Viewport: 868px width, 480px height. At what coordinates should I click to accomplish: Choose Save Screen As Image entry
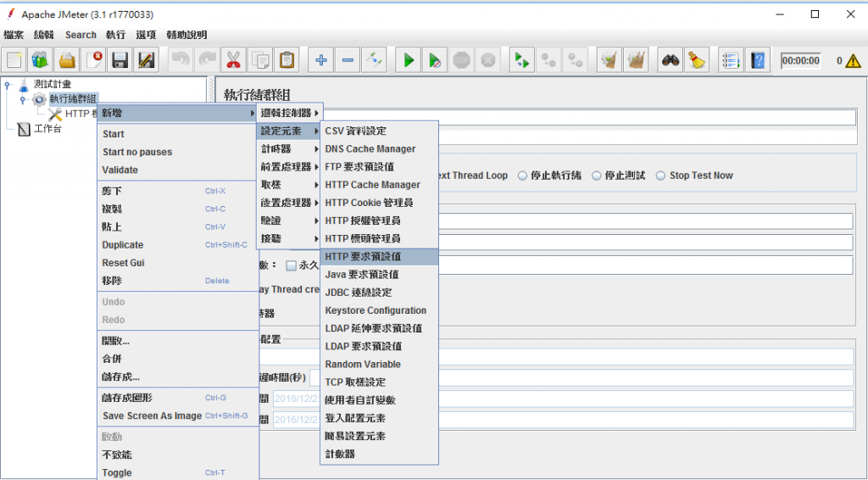[178, 416]
